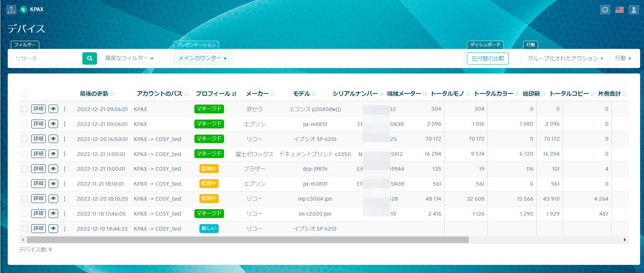Open 詳細 for the mp c3004 jpn row
644x273 pixels.
tap(38, 199)
